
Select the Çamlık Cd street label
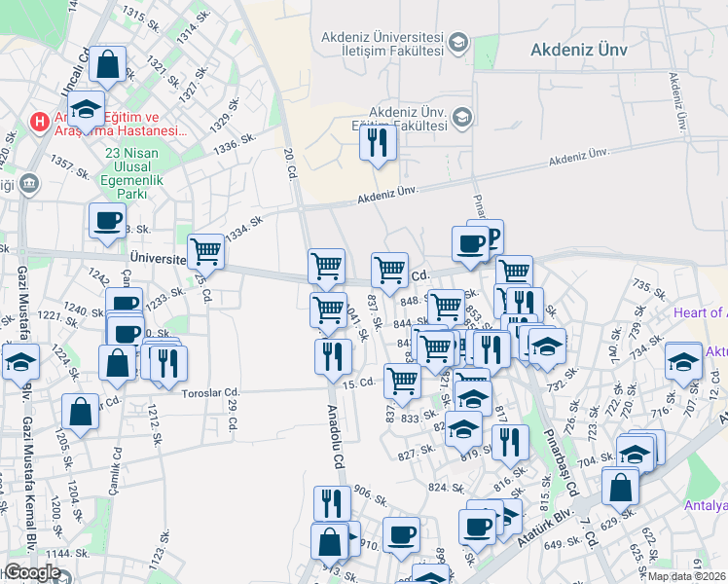pos(115,471)
